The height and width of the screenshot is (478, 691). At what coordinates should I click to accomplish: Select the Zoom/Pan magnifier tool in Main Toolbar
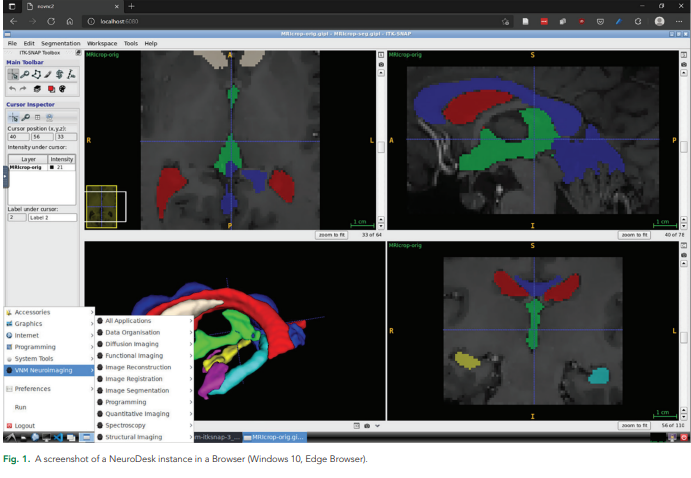25,74
